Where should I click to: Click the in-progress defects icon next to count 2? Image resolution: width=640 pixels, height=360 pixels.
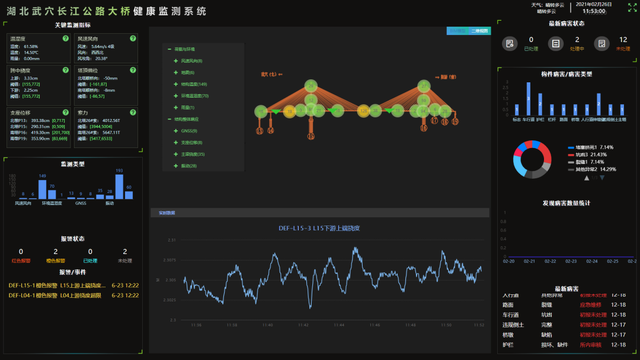pos(556,44)
